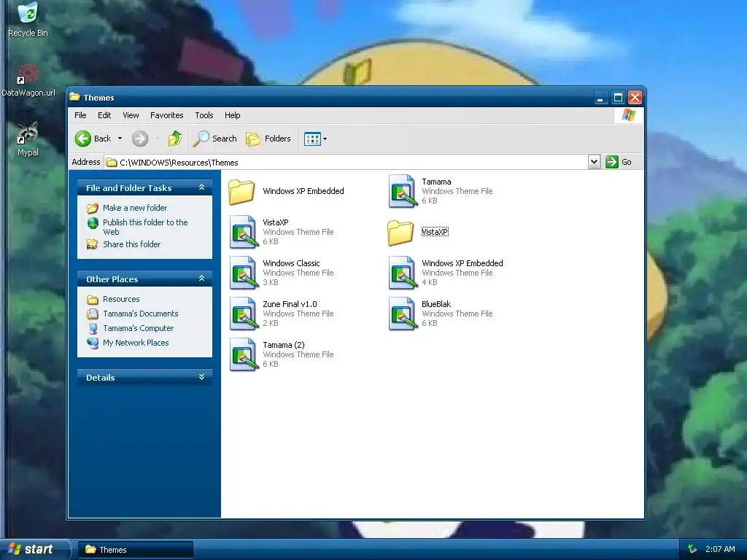
Task: Click the Themes window title bar
Action: (x=331, y=97)
